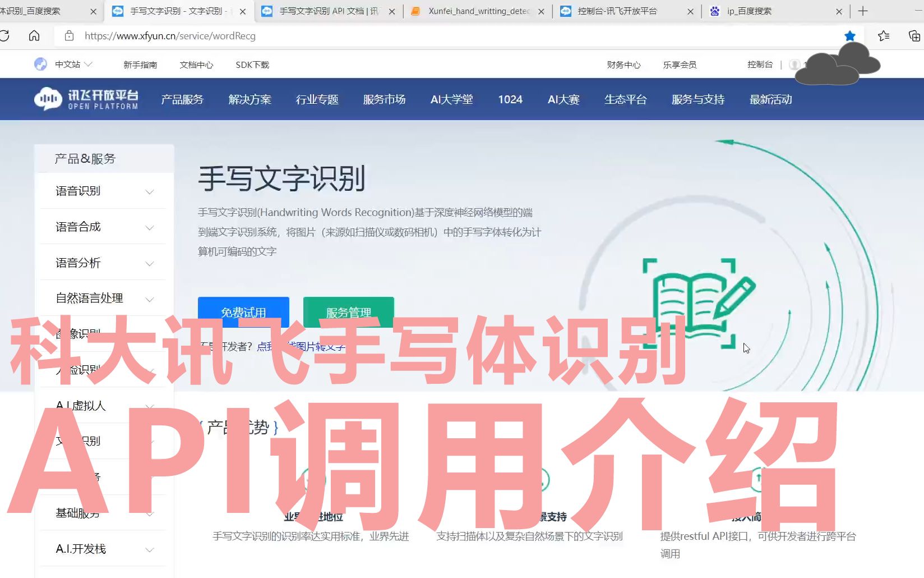924x578 pixels.
Task: Open the 新手指南 link
Action: (x=140, y=65)
